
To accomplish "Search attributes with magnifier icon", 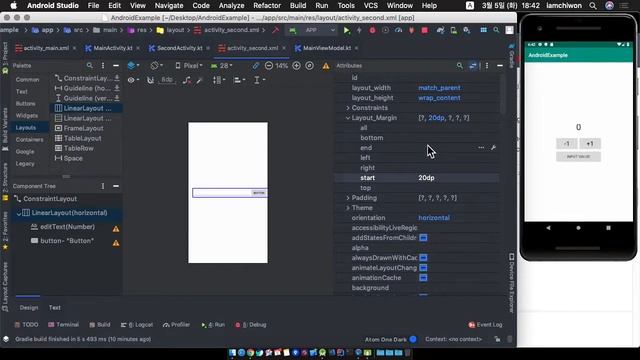I will point(460,66).
